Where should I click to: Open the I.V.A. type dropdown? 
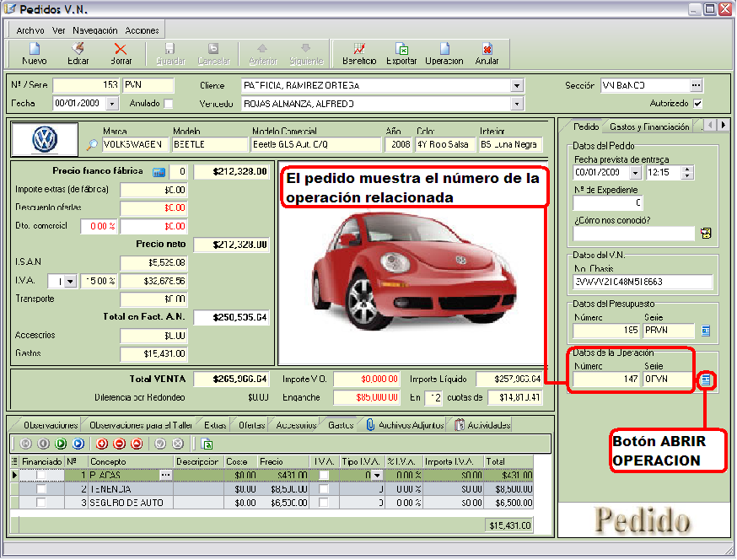70,281
